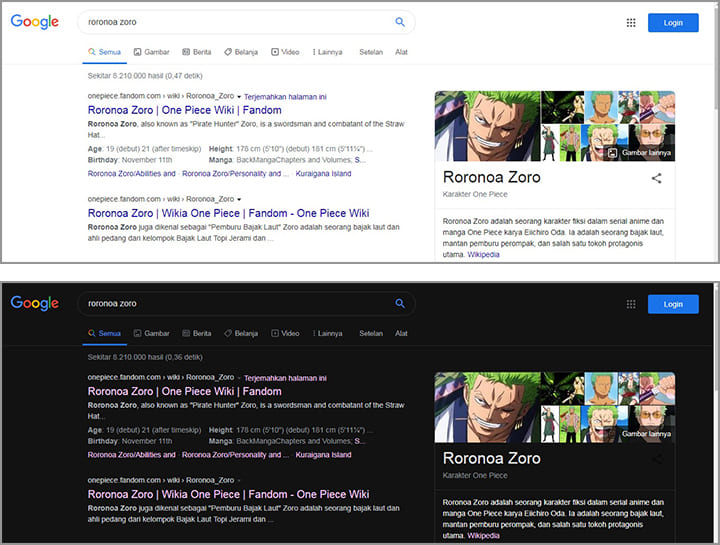Click Kuraigana Island sitelink in dark mode window
Viewport: 720px width, 545px height.
[x=323, y=455]
